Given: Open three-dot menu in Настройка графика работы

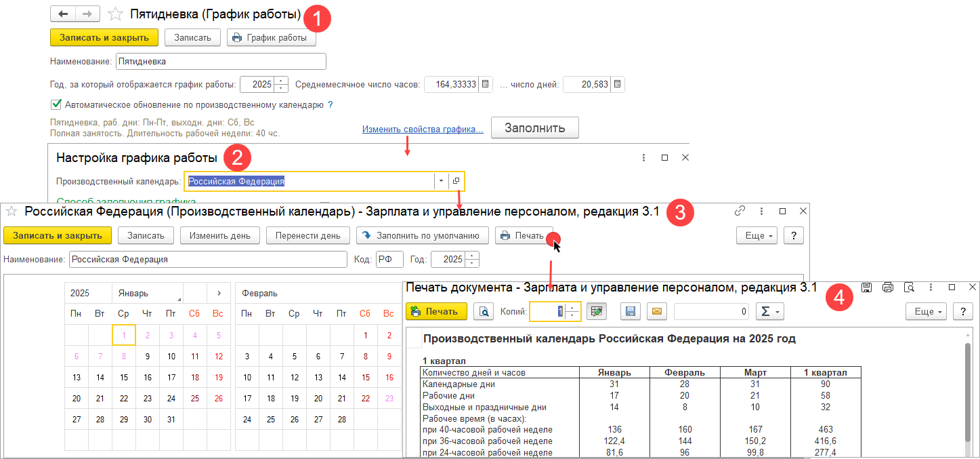Looking at the screenshot, I should (x=643, y=157).
